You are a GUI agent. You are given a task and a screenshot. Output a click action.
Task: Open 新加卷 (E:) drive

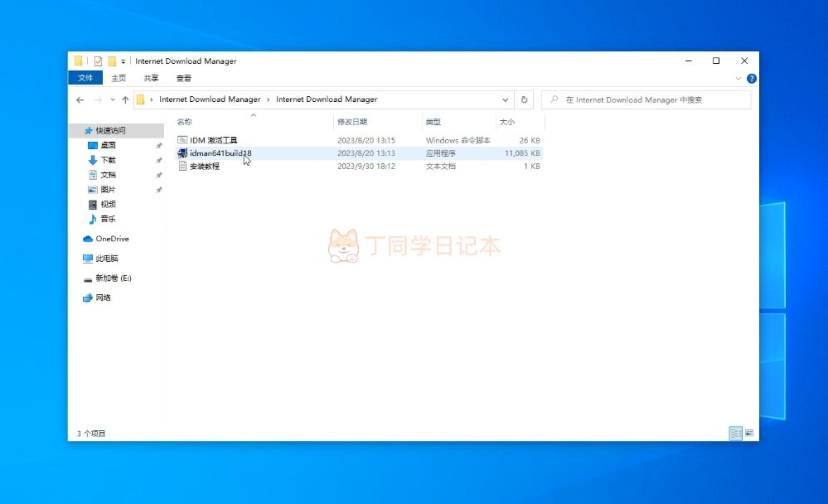coord(113,278)
